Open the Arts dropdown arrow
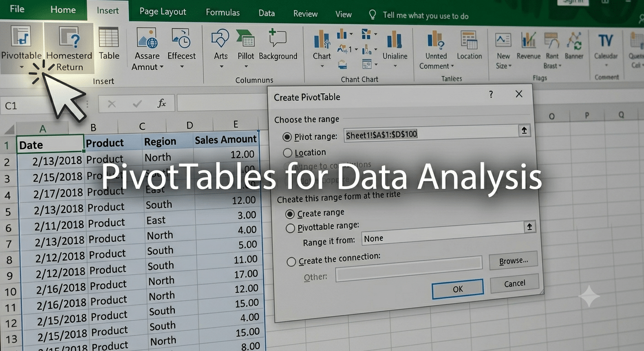644x351 pixels. pos(221,68)
